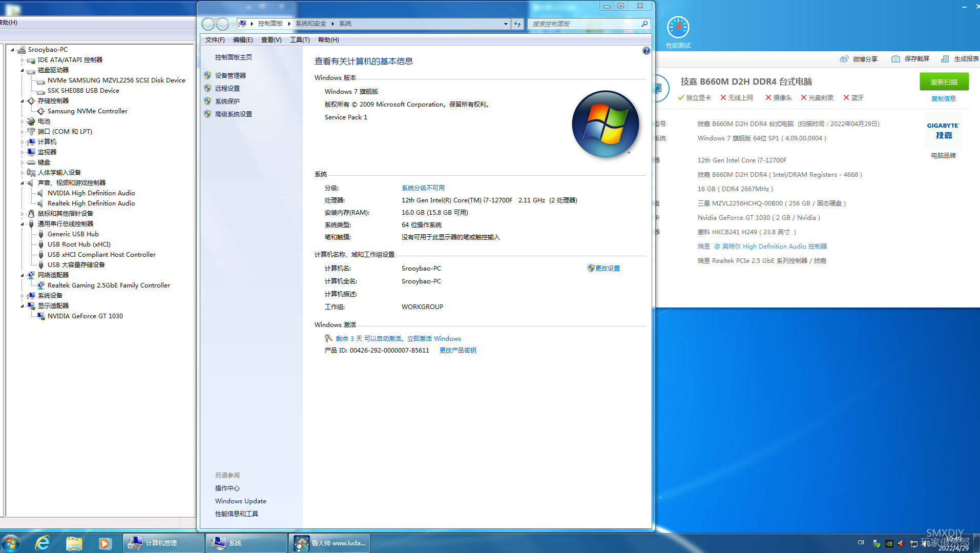Viewport: 980px width, 553px height.
Task: Select NVIDIA GeForce GT 1030 device icon
Action: point(41,316)
